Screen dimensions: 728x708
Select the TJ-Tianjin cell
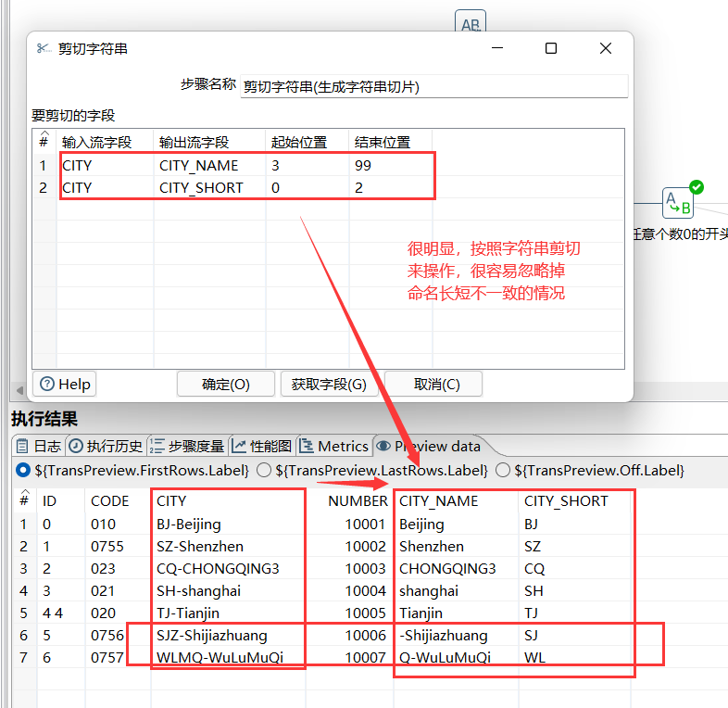[x=228, y=613]
